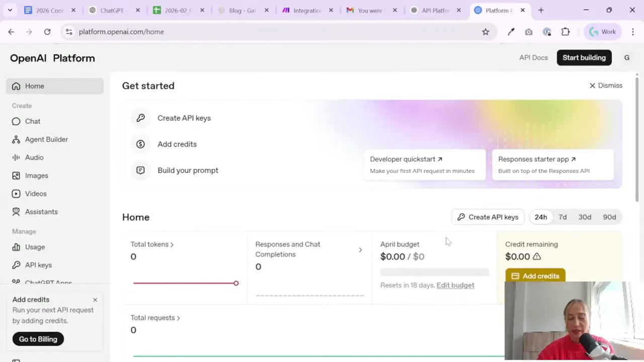Click the camera icon in browser toolbar
644x362 pixels.
point(529,32)
